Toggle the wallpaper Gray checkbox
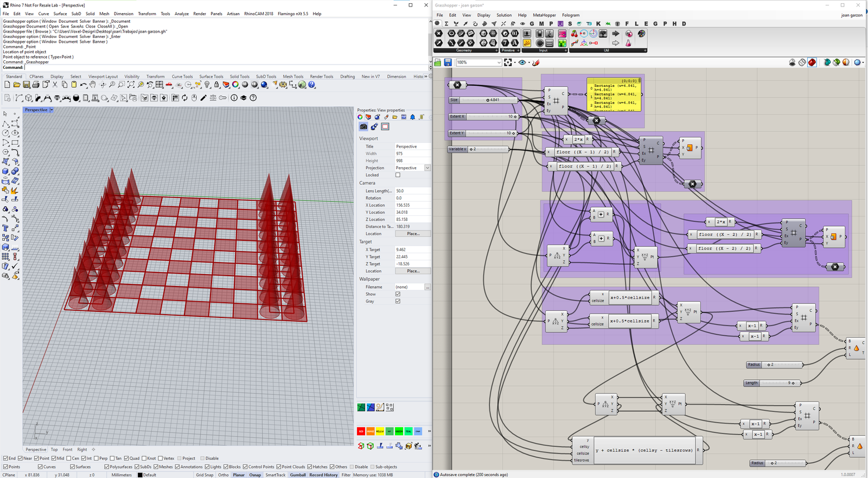Viewport: 868px width, 478px height. pos(398,301)
